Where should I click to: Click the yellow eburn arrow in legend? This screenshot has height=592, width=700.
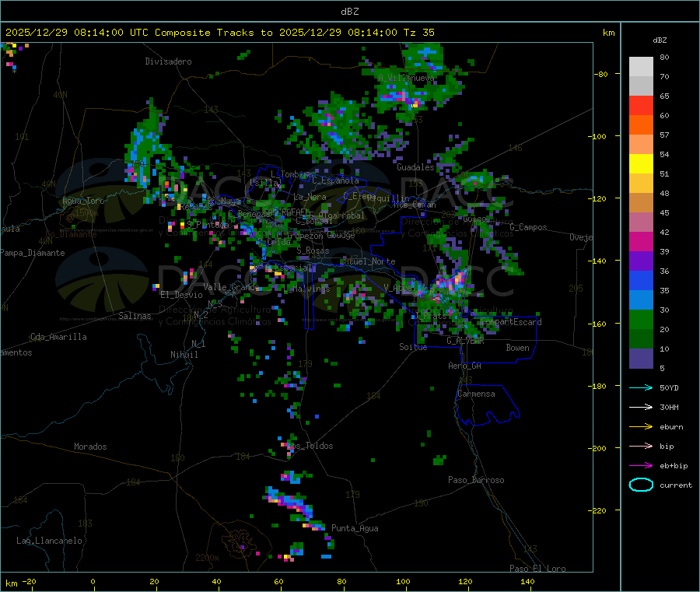(641, 427)
